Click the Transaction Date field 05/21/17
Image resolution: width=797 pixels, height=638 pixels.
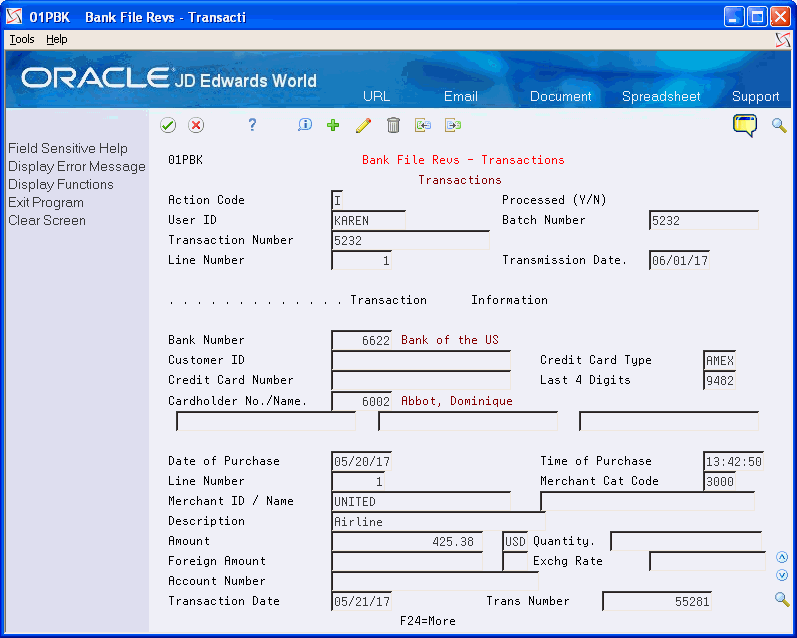[361, 601]
